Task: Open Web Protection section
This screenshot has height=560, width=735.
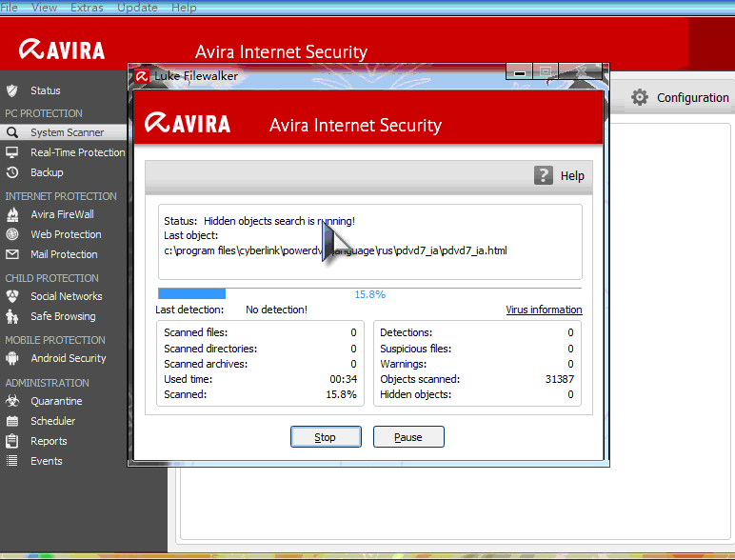Action: click(x=66, y=234)
